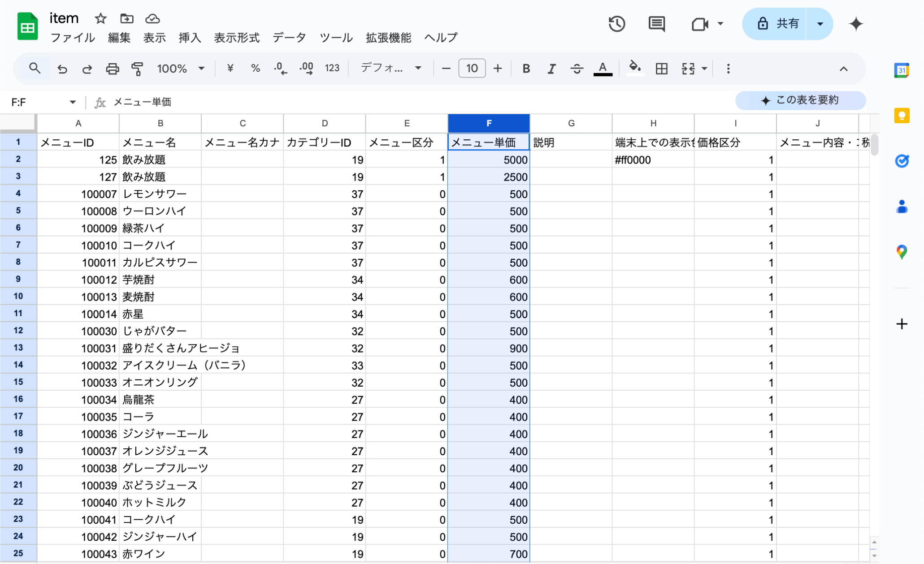Decrease decimal places
Viewport: 924px width, 564px height.
280,69
